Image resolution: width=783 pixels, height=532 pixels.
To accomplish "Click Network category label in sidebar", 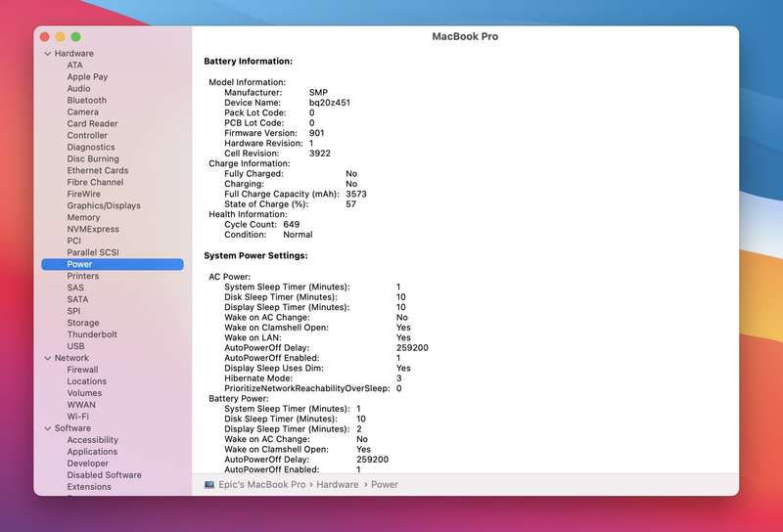I will tap(71, 358).
